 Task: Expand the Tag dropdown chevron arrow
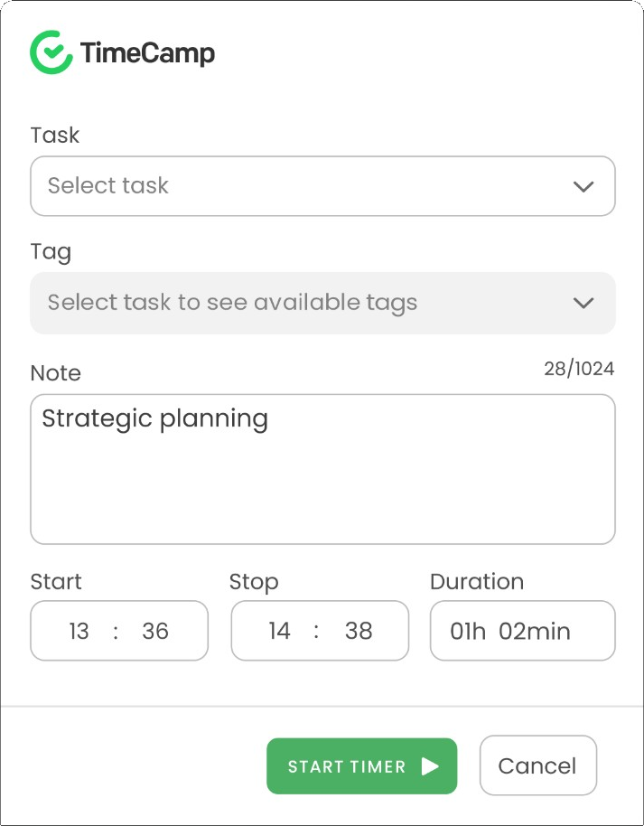583,303
